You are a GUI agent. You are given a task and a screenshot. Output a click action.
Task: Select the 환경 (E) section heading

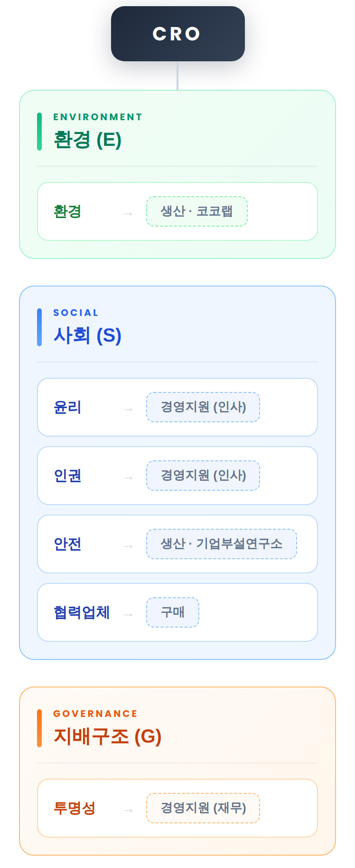[x=88, y=140]
